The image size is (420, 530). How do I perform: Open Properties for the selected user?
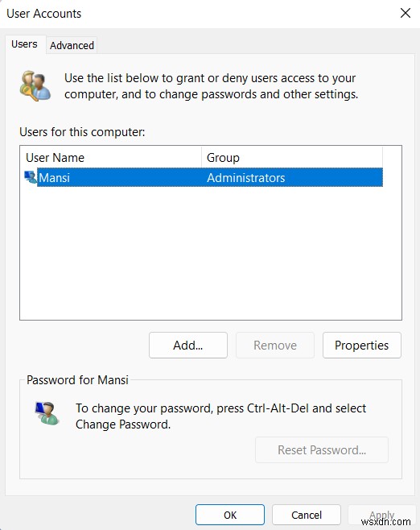pos(362,345)
